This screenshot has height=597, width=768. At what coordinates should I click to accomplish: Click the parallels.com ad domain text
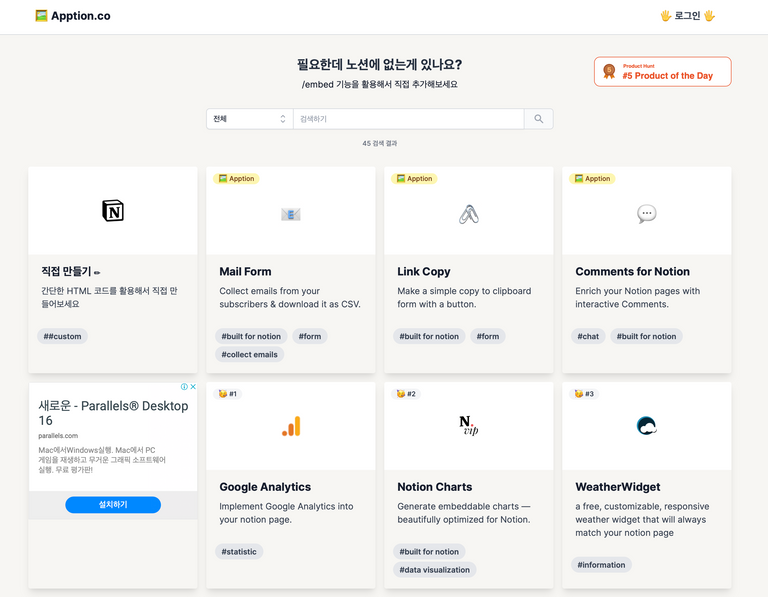tap(58, 436)
